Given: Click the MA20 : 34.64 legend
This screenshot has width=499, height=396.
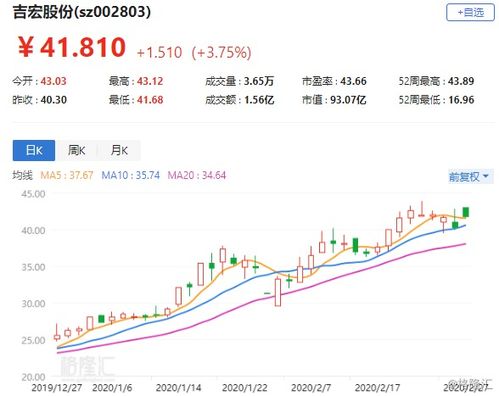Looking at the screenshot, I should [197, 175].
